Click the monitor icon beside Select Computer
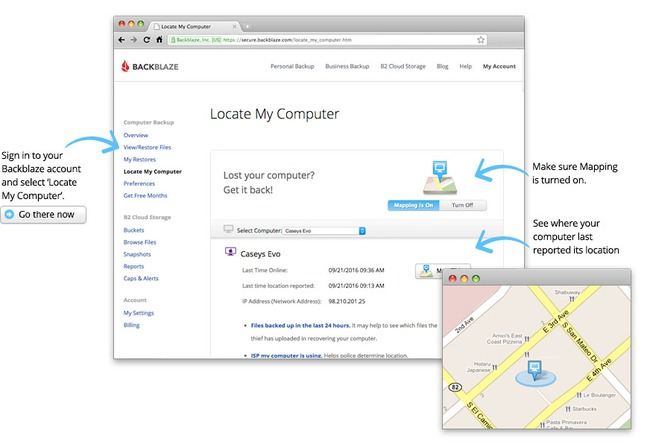Screen dimensions: 650x445 click(228, 229)
